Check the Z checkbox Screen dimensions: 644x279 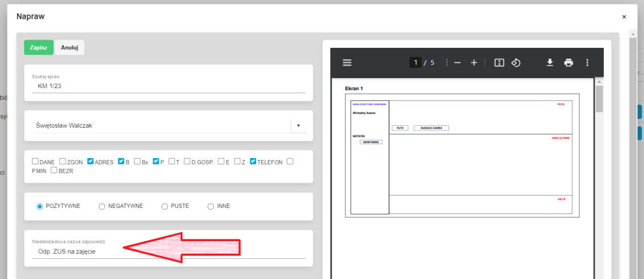[x=237, y=161]
